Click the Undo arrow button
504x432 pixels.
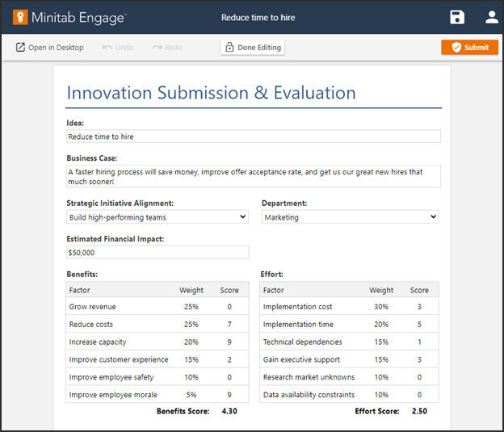pyautogui.click(x=118, y=48)
